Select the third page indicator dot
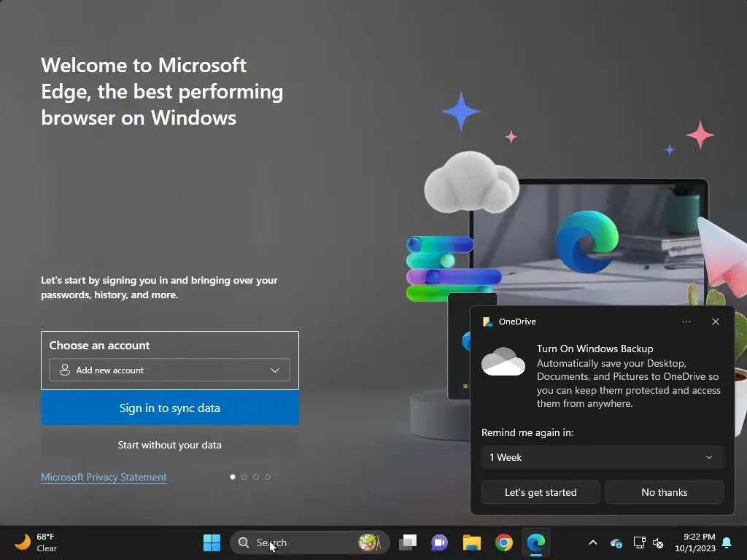The height and width of the screenshot is (560, 747). point(256,477)
